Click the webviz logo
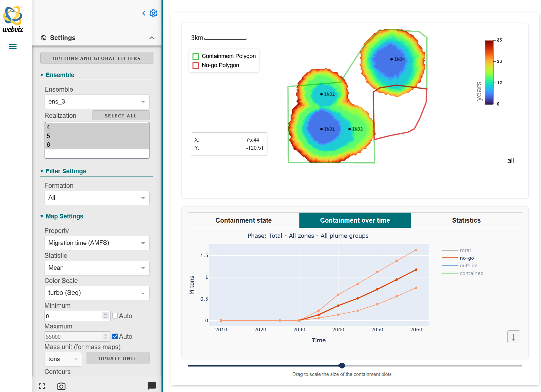This screenshot has height=392, width=541. click(x=13, y=19)
